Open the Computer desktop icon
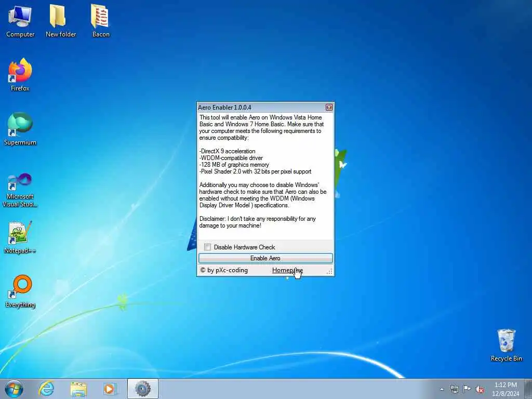The width and height of the screenshot is (532, 399). point(20,21)
